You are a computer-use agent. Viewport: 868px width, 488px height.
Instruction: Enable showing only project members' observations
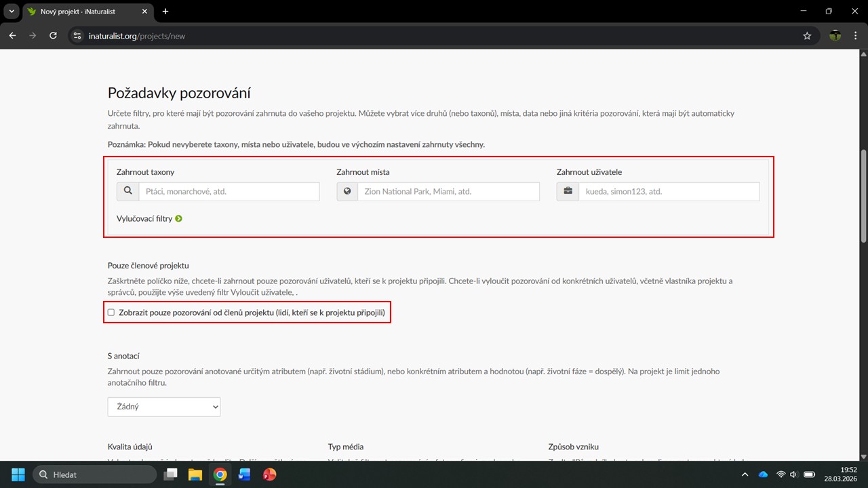[x=111, y=312]
